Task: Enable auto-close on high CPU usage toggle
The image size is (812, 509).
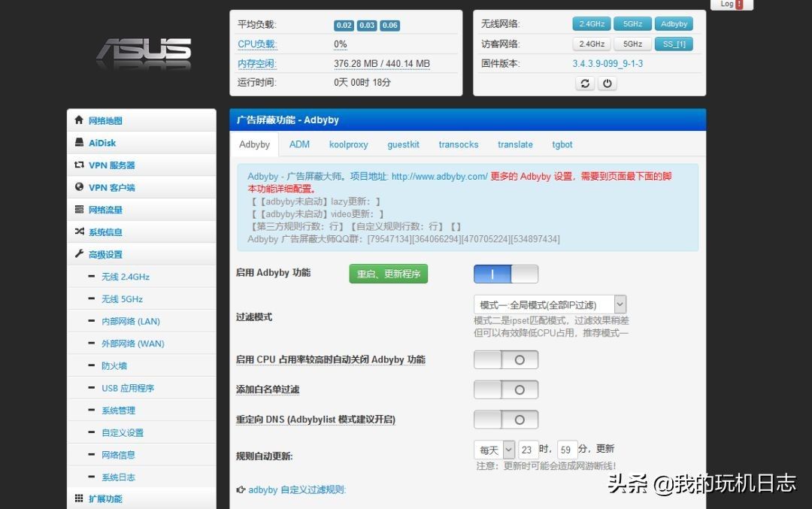Action: pos(506,360)
